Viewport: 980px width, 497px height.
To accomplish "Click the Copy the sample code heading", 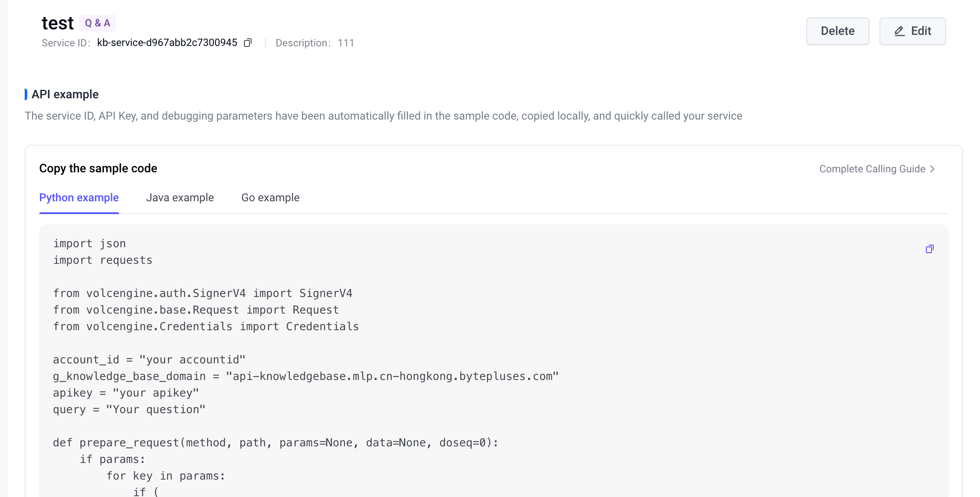I will pos(98,169).
